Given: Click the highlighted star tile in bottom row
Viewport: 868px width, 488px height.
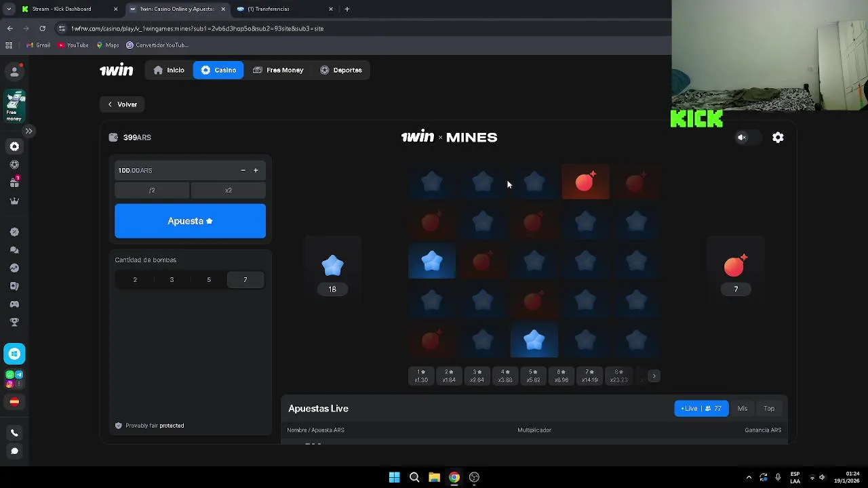Looking at the screenshot, I should click(x=534, y=340).
